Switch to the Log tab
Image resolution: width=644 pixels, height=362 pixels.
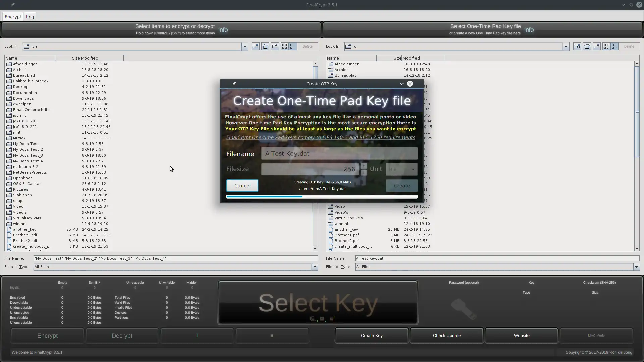click(x=30, y=17)
